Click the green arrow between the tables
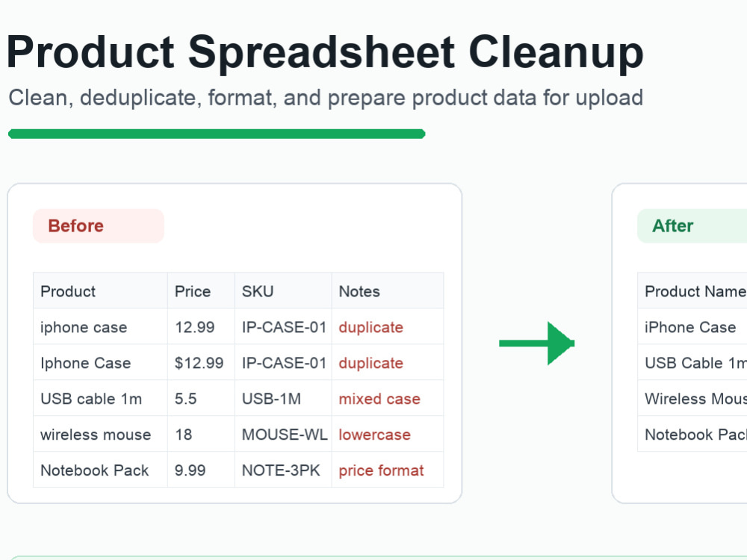Image resolution: width=747 pixels, height=560 pixels. pos(537,343)
